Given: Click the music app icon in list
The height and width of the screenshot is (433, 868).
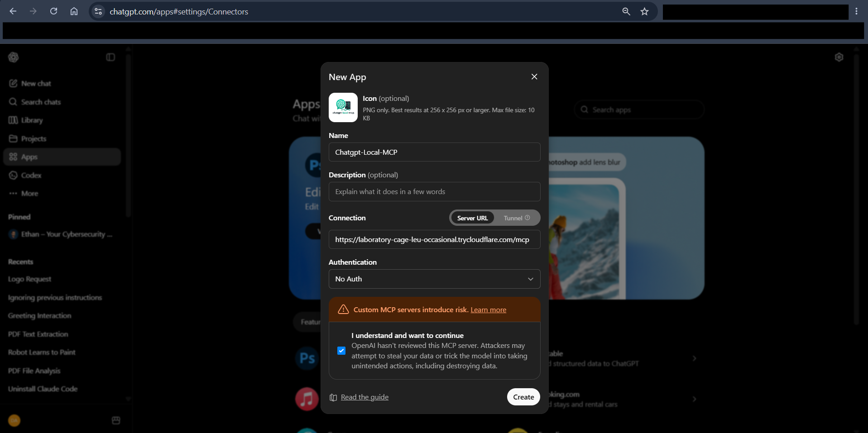Looking at the screenshot, I should 307,399.
